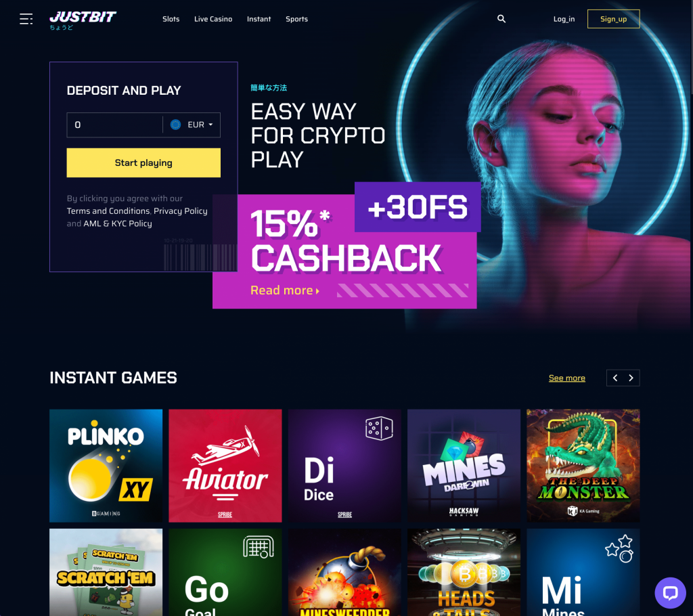Click the search magnifier icon
This screenshot has width=693, height=616.
501,18
